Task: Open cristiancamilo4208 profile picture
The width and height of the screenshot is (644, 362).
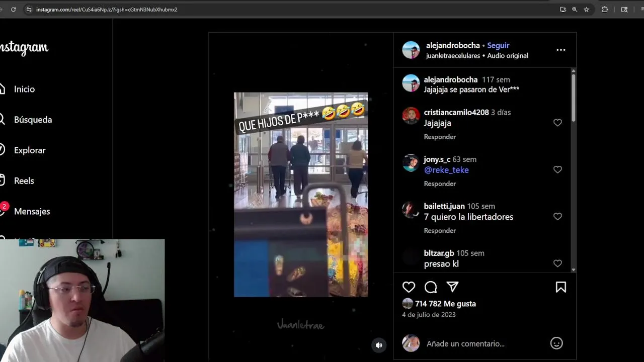Action: point(411,116)
